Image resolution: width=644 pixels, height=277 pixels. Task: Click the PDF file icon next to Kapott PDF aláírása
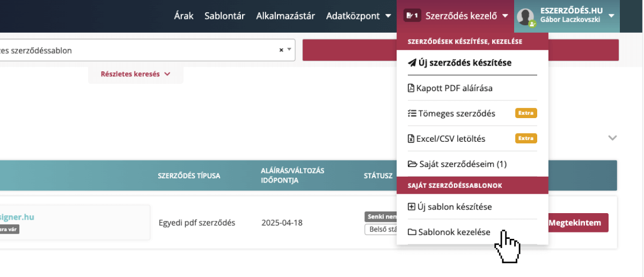point(411,88)
